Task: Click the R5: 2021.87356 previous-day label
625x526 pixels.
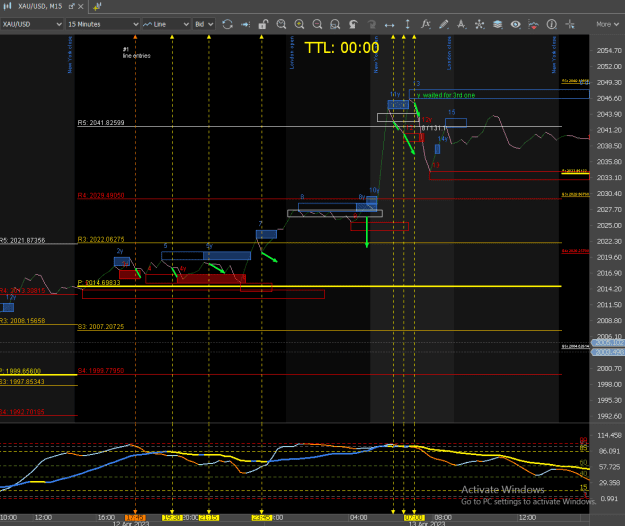Action: click(x=23, y=240)
